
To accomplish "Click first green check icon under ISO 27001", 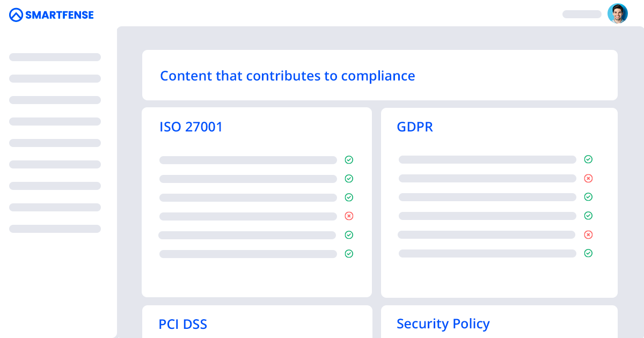I will [349, 160].
